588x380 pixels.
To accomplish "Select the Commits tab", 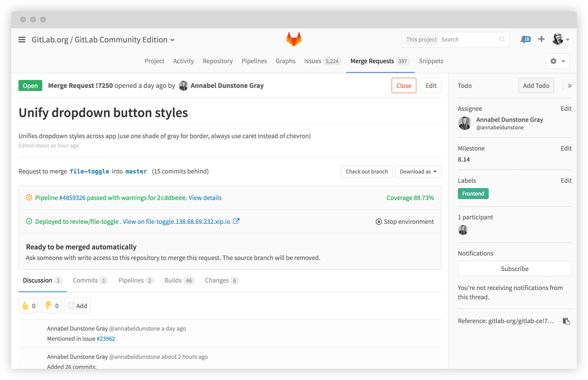I will point(90,280).
